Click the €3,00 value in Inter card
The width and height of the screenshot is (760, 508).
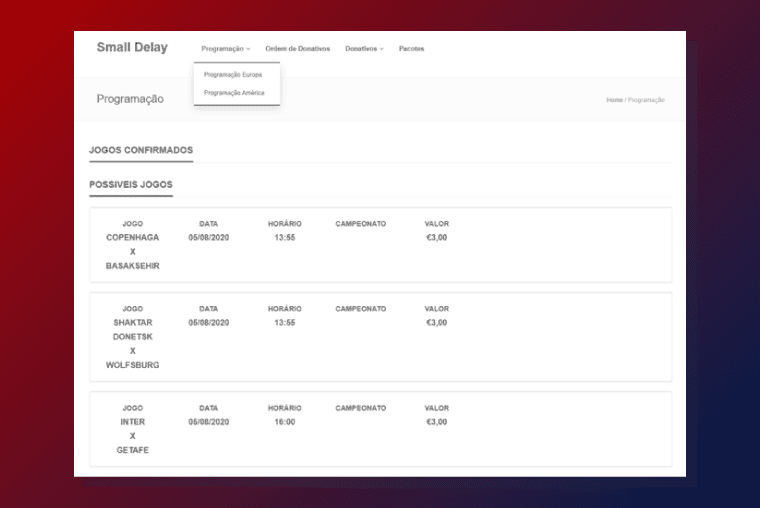tap(436, 422)
